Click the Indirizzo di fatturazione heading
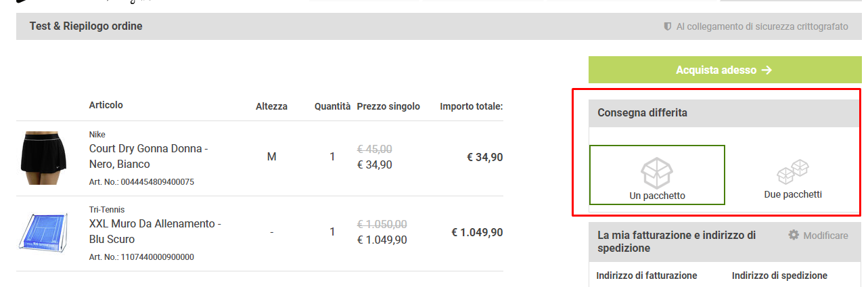Image resolution: width=868 pixels, height=287 pixels. [647, 275]
